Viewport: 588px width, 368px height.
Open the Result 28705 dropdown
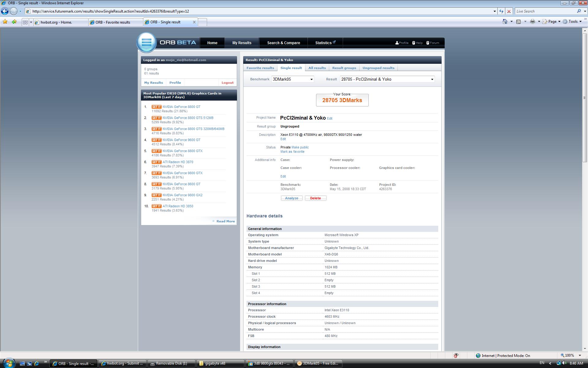point(387,79)
